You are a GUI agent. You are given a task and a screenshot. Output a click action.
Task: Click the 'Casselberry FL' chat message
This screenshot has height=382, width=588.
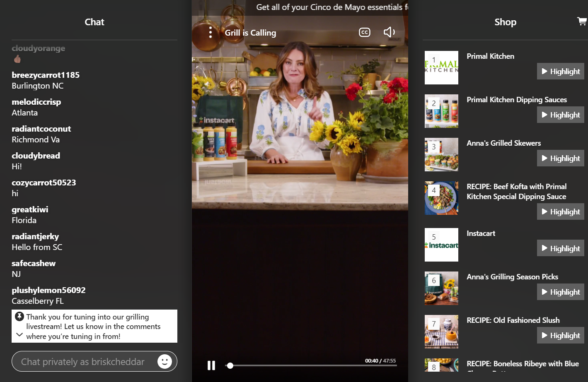[38, 301]
